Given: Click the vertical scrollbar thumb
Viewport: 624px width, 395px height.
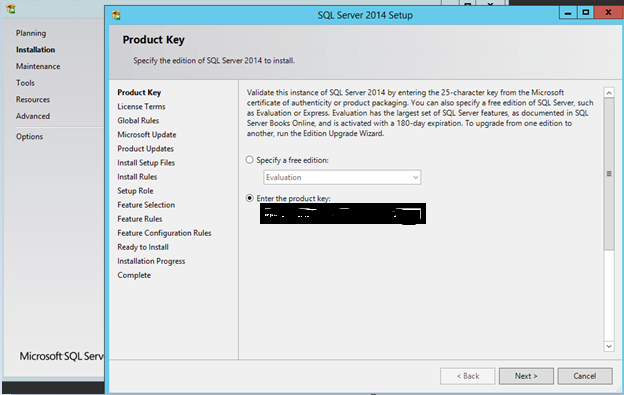Looking at the screenshot, I should click(x=609, y=174).
